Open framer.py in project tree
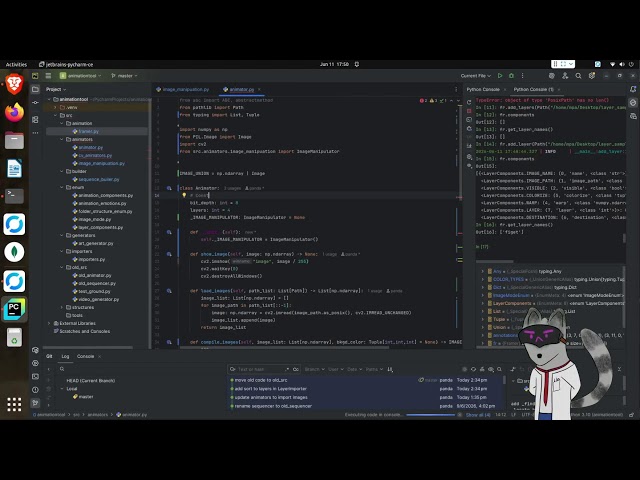640x480 pixels. [88, 131]
